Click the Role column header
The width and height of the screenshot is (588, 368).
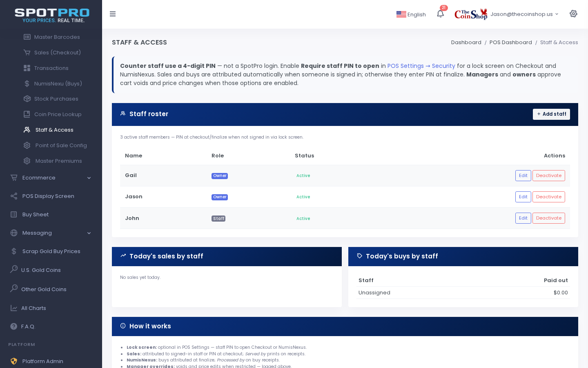(x=218, y=156)
